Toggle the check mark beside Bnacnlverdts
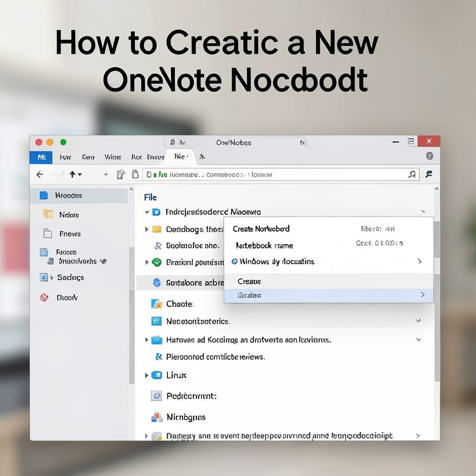This screenshot has width=476, height=476. pos(104,261)
